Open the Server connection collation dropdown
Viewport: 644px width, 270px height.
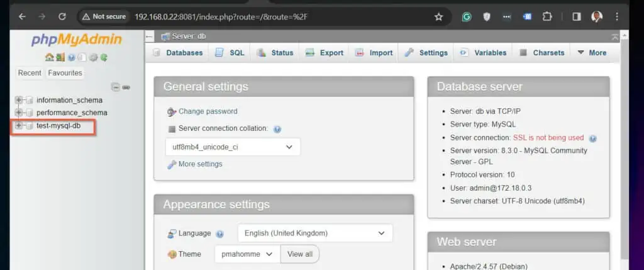click(233, 147)
